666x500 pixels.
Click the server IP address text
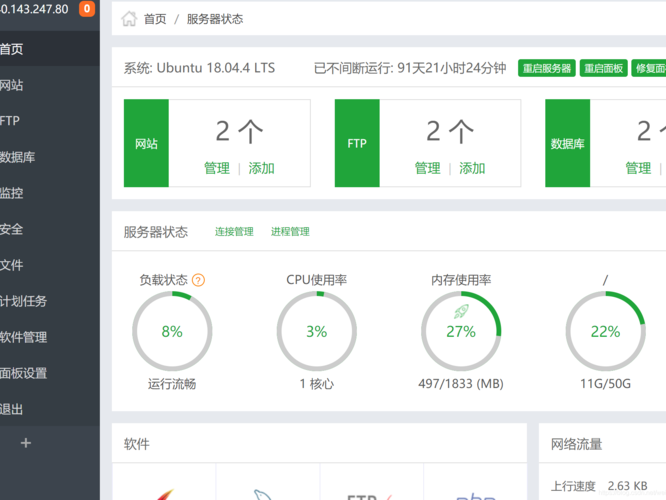point(34,9)
